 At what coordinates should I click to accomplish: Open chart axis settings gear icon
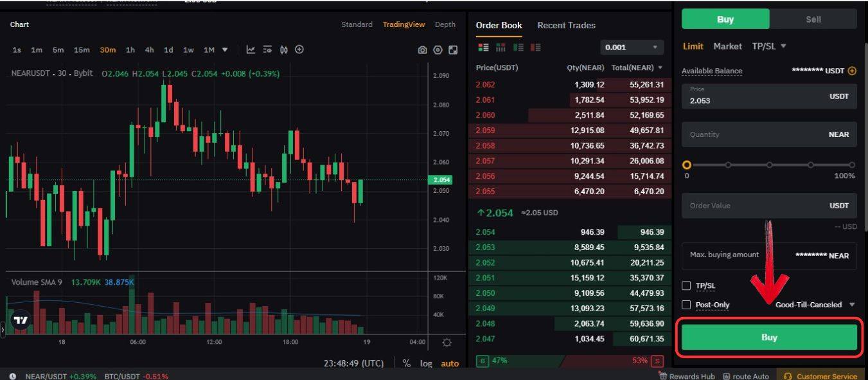tap(447, 342)
